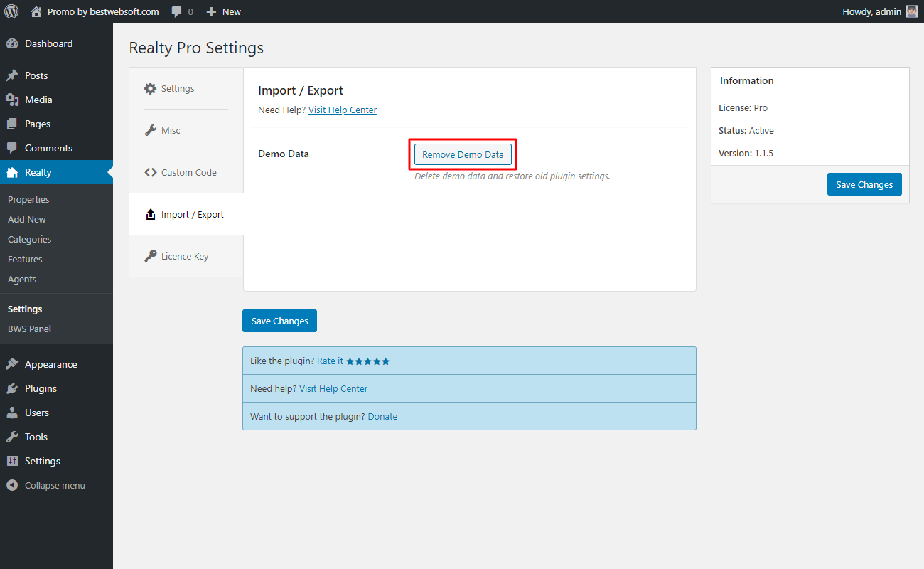The image size is (924, 569).
Task: Click the Users person icon
Action: click(x=12, y=413)
